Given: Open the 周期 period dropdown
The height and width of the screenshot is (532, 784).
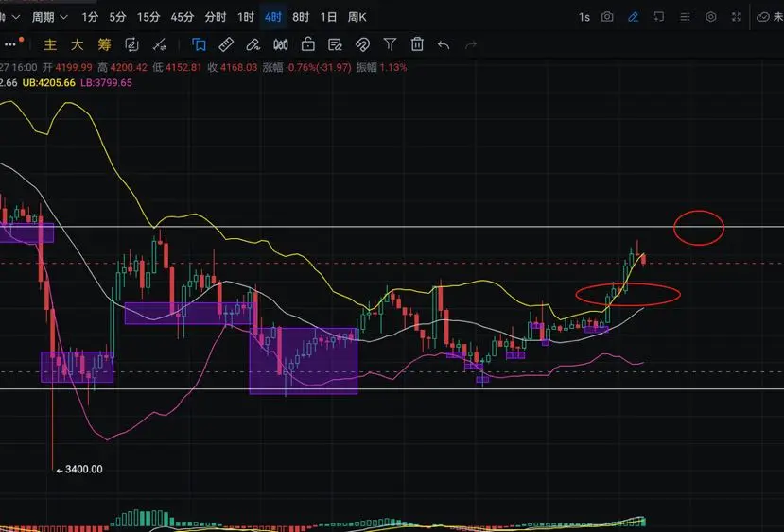Looking at the screenshot, I should pos(49,17).
